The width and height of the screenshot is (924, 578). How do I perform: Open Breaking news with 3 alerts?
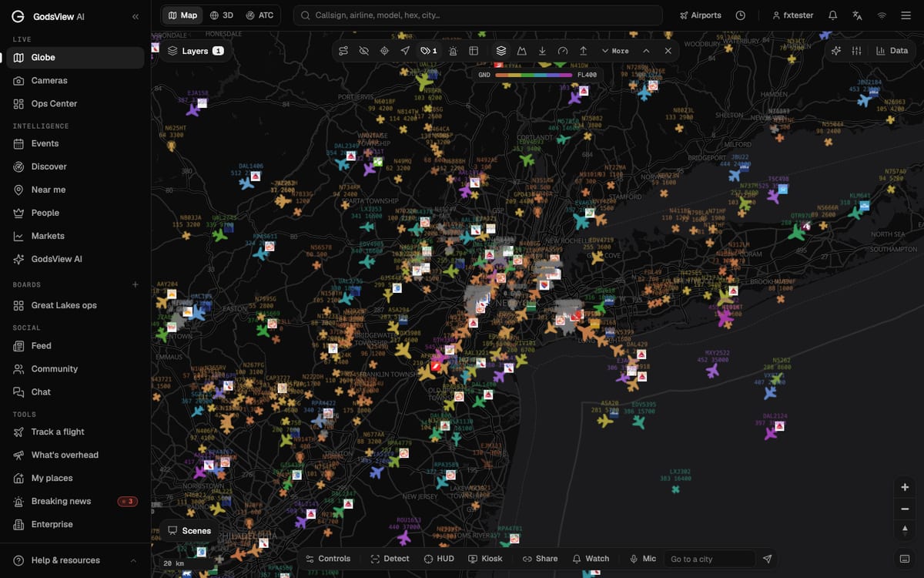(75, 501)
